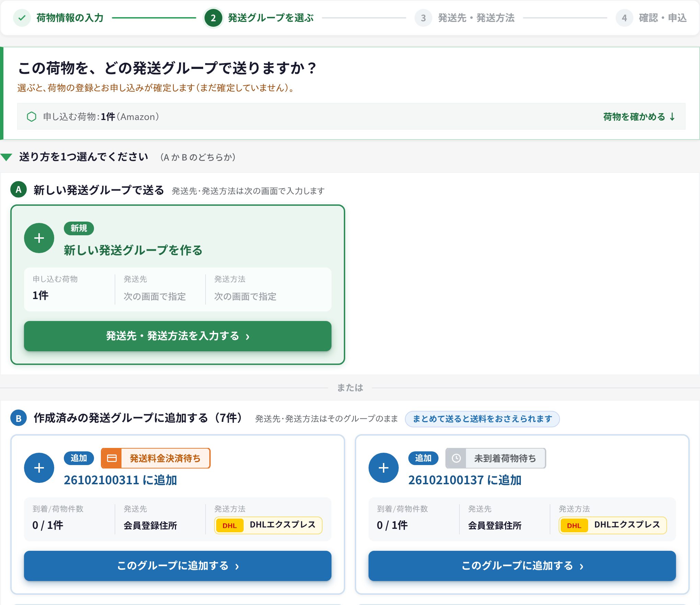
Task: Click the blue B section badge
Action: 19,418
